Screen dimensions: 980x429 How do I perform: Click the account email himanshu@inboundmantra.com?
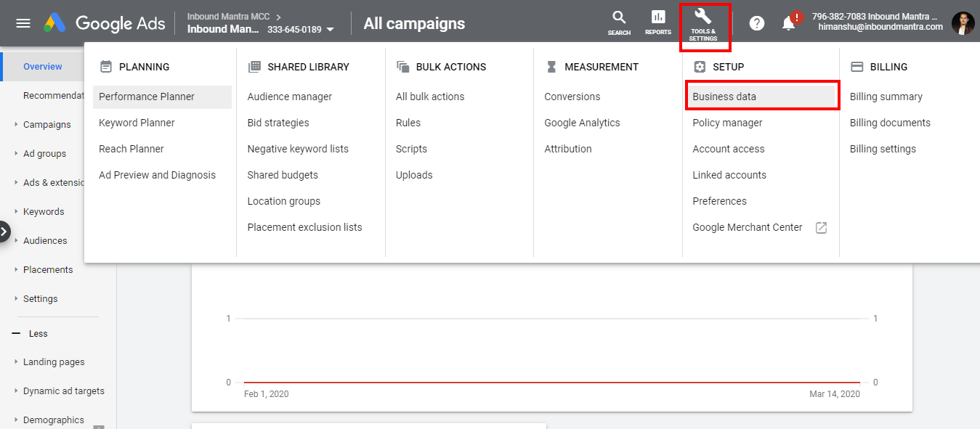(880, 27)
